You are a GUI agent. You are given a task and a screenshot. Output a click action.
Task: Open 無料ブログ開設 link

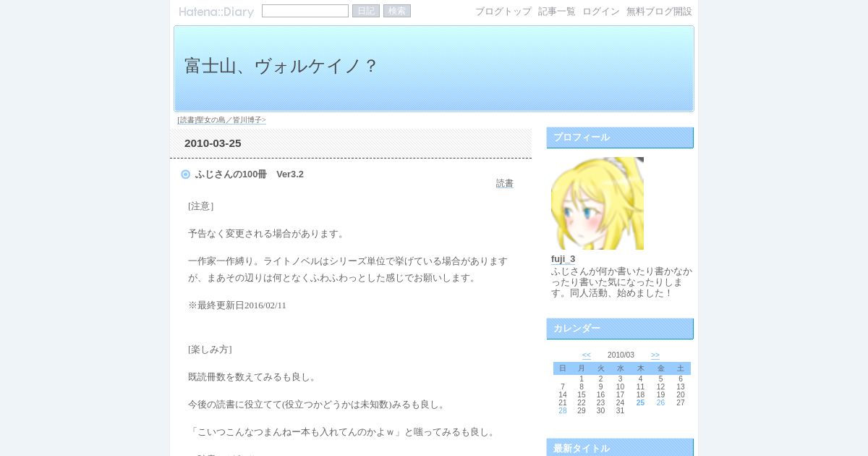tap(659, 12)
